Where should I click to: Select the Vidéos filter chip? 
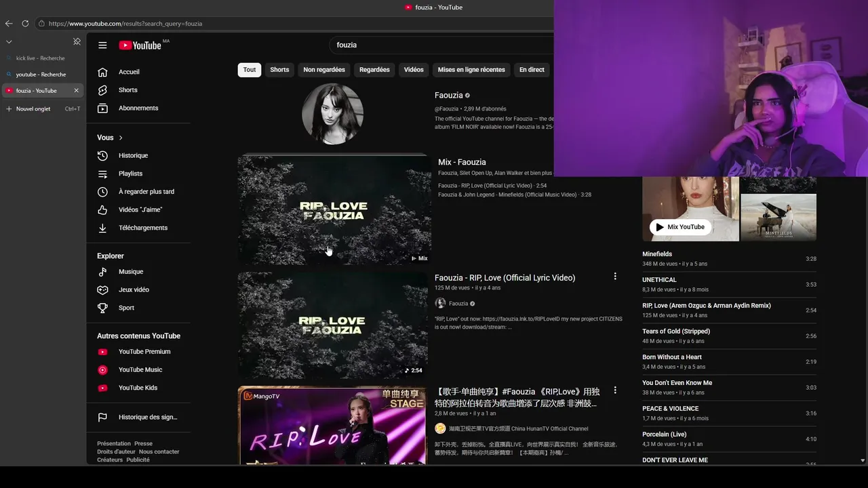(414, 70)
